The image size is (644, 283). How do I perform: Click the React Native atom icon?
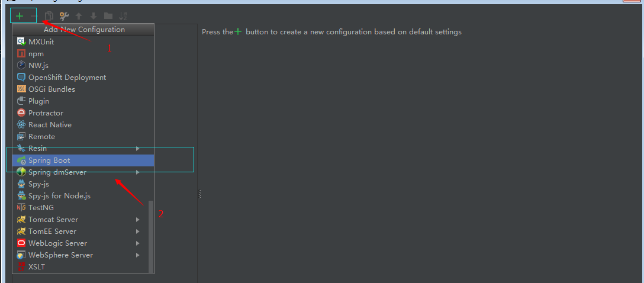21,125
